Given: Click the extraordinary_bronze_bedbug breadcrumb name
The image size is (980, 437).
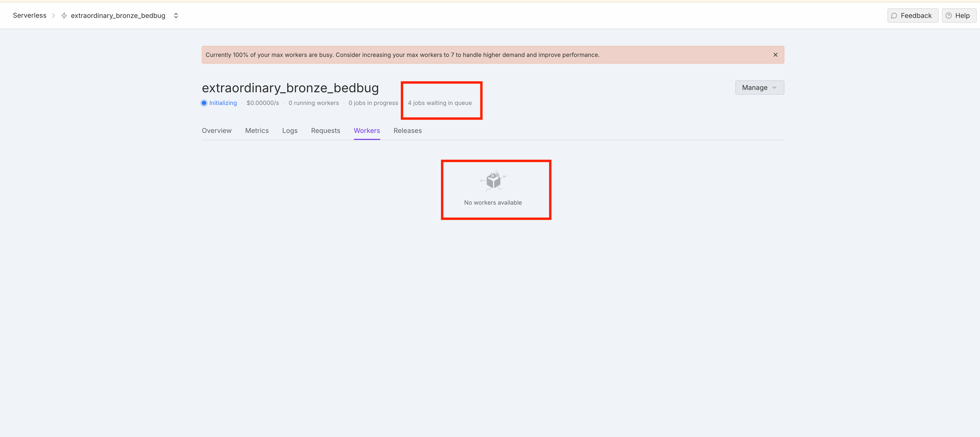Looking at the screenshot, I should coord(118,16).
